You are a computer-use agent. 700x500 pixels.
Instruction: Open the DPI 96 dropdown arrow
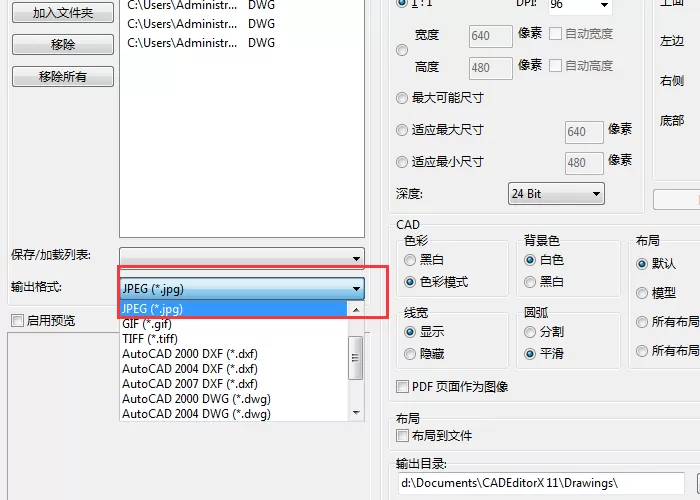[x=604, y=5]
